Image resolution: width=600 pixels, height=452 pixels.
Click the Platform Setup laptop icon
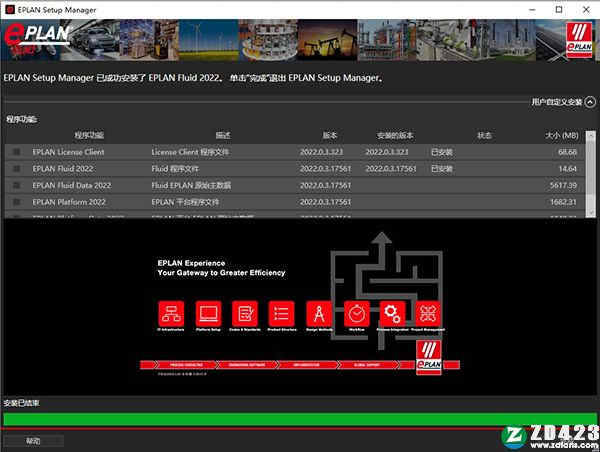(209, 312)
